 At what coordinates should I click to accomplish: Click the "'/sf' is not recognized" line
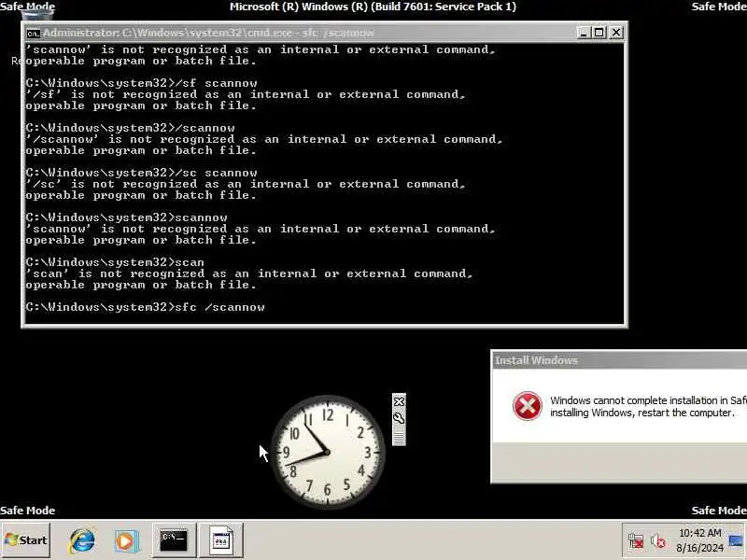[245, 95]
